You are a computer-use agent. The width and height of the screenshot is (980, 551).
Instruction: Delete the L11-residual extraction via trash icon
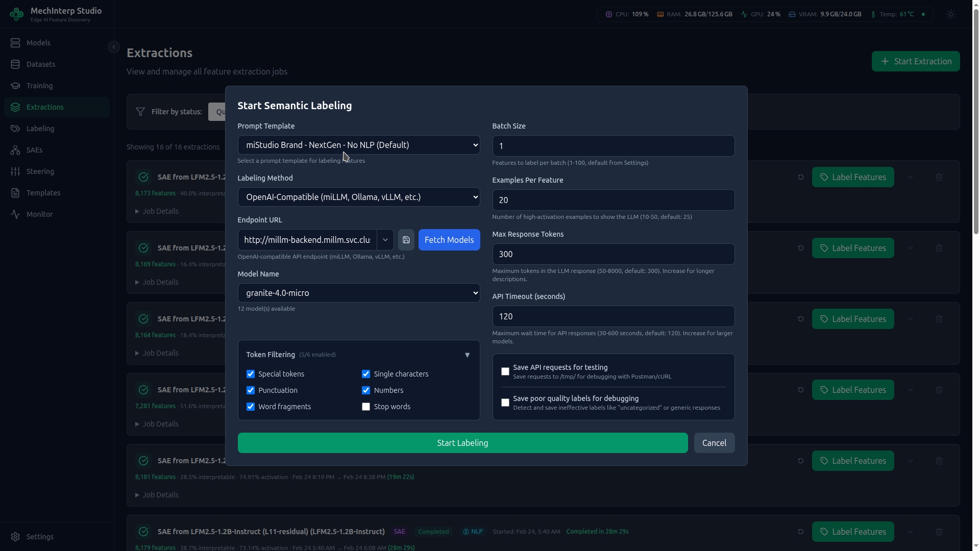[x=939, y=532]
